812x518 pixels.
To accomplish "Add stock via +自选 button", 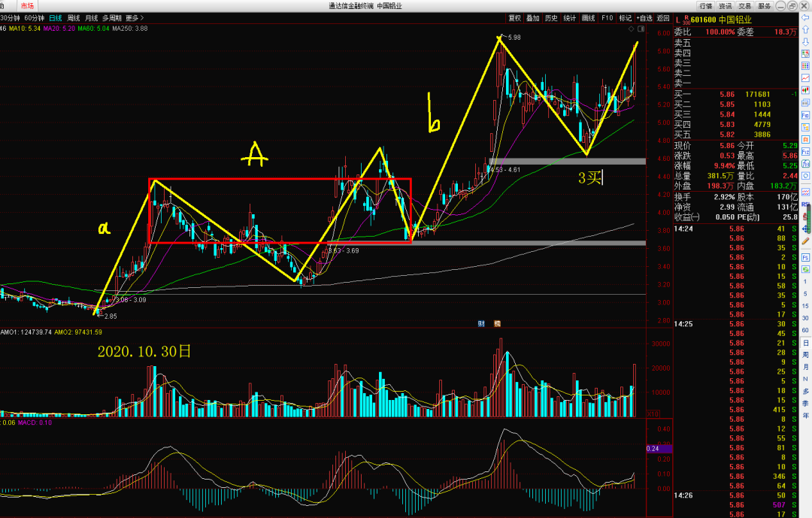I will coord(644,18).
